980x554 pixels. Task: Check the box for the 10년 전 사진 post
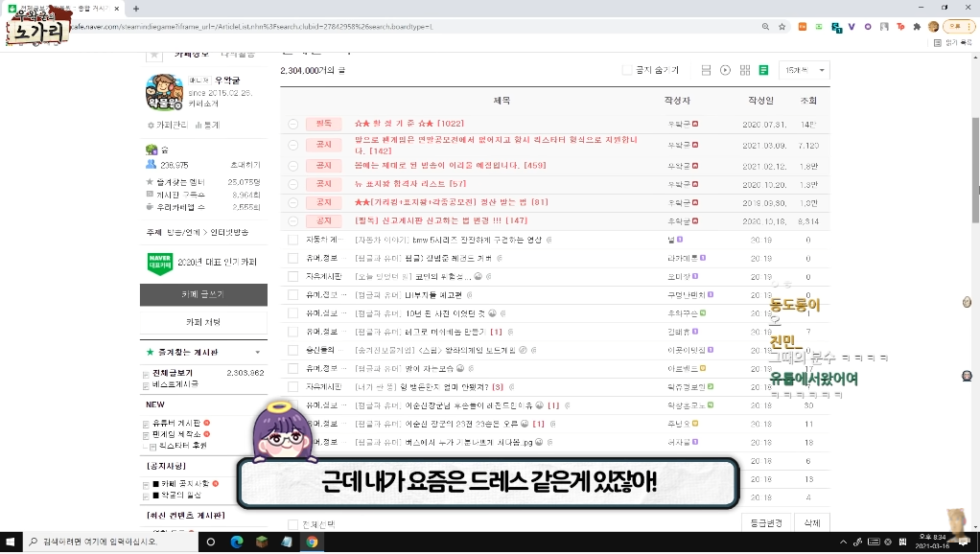tap(292, 312)
